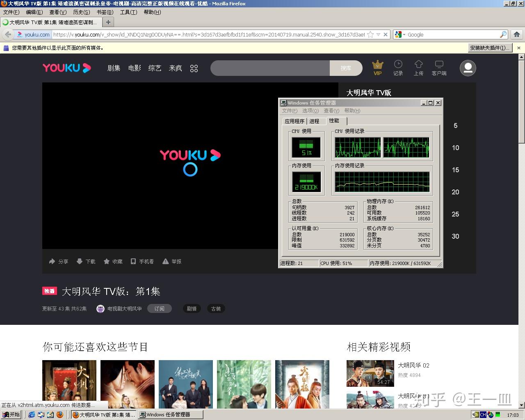Click the Youku search input field

point(270,68)
